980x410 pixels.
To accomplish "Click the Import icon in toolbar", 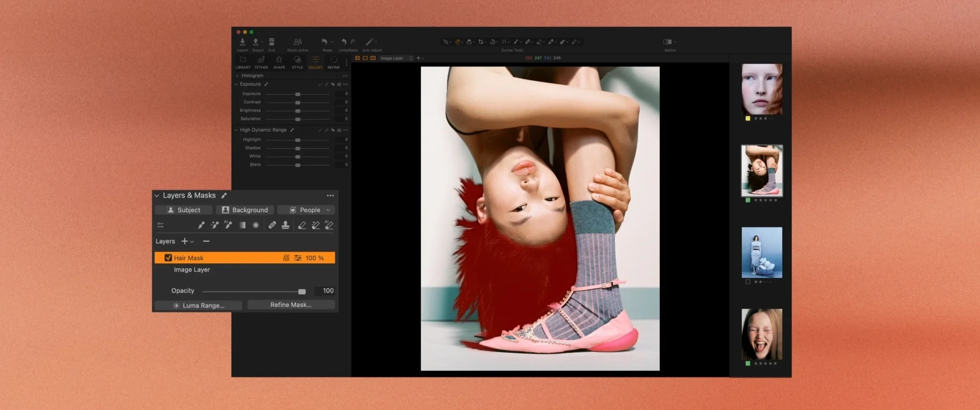I will [243, 42].
